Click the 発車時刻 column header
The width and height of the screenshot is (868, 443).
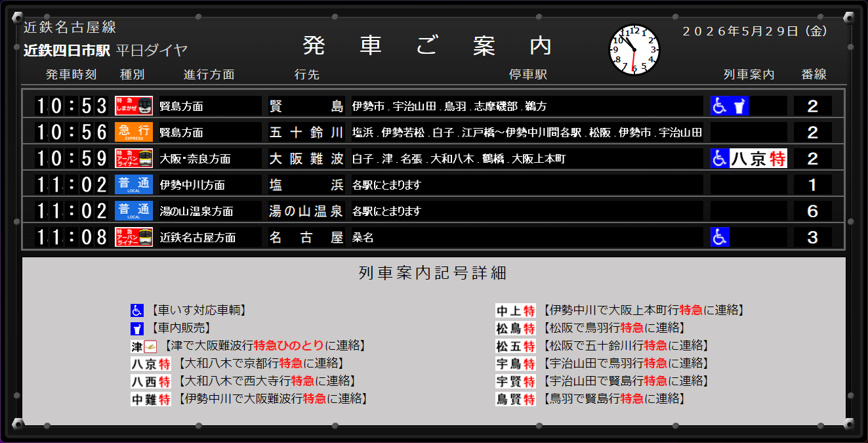pos(72,75)
